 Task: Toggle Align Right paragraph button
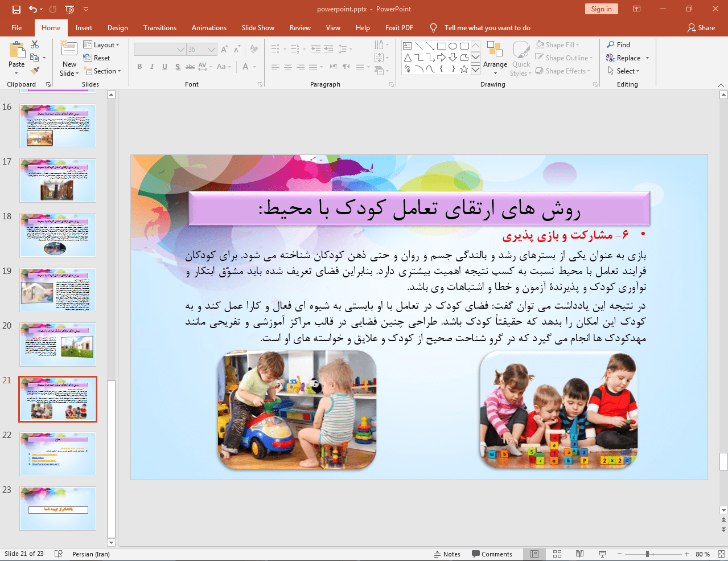[301, 67]
